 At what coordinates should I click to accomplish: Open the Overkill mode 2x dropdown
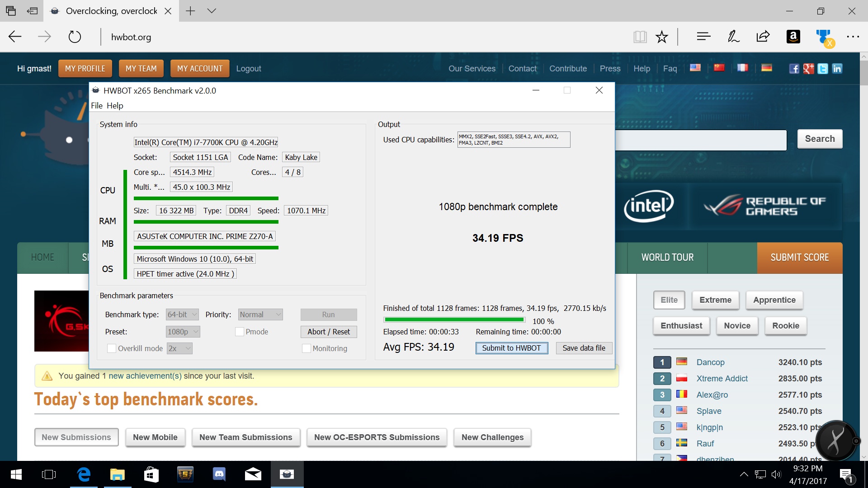coord(179,348)
